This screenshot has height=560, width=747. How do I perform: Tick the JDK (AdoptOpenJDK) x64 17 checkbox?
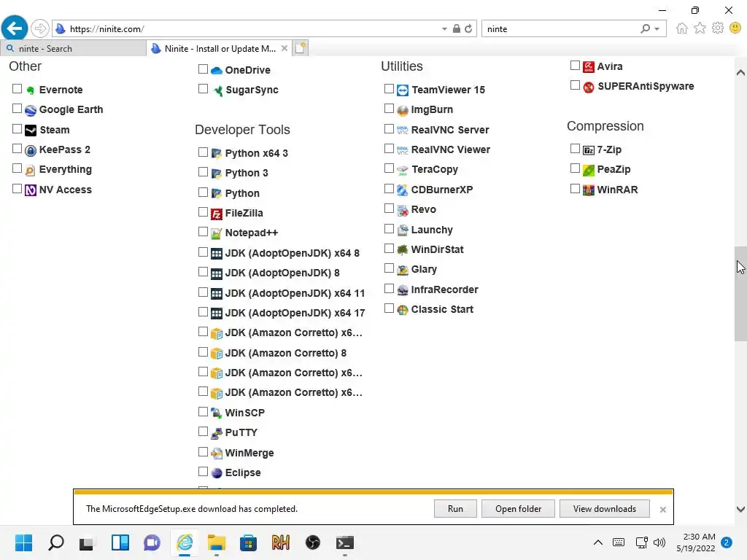[203, 312]
